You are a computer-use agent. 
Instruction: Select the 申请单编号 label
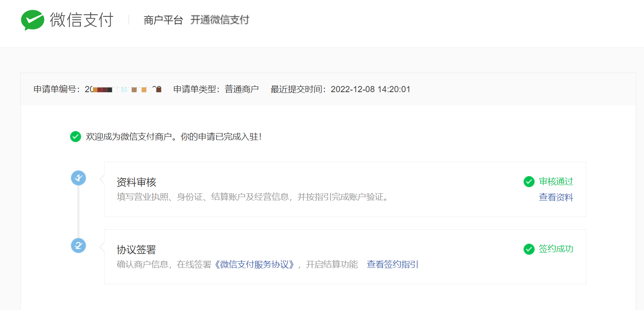click(57, 89)
